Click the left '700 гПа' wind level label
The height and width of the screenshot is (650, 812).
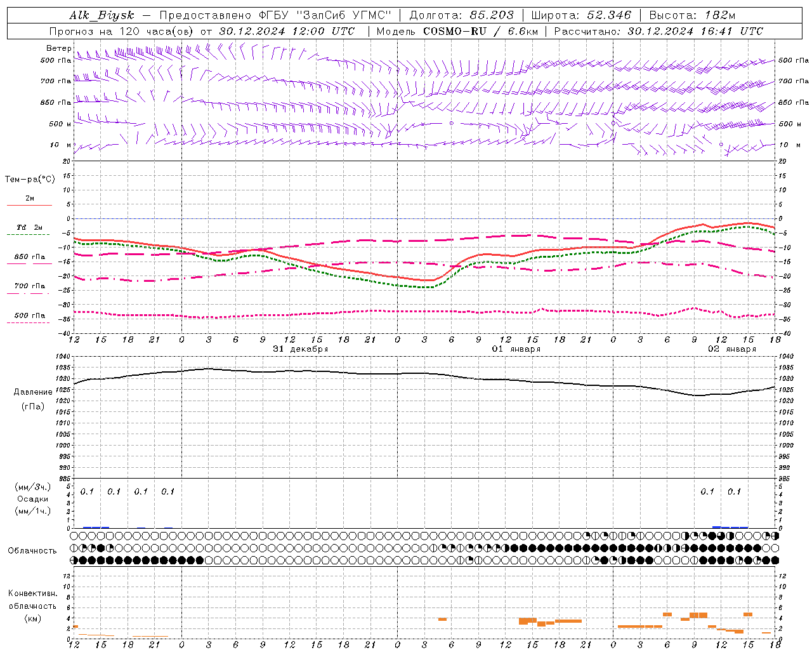56,81
